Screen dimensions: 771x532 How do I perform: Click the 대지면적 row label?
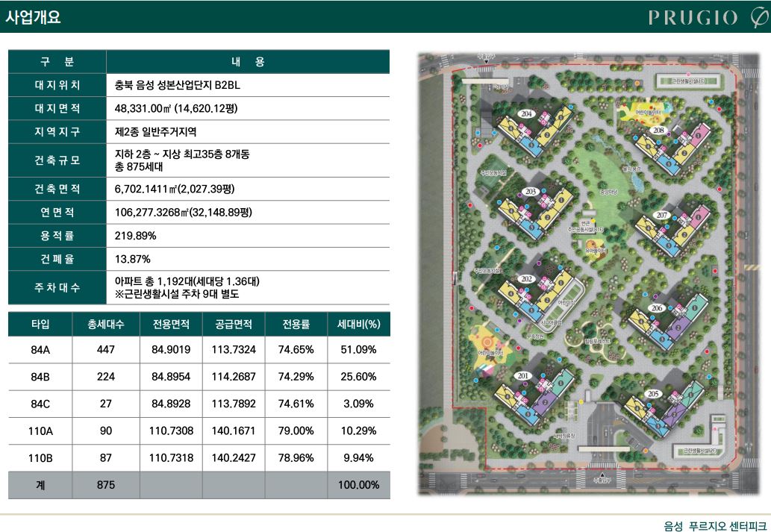(x=57, y=108)
